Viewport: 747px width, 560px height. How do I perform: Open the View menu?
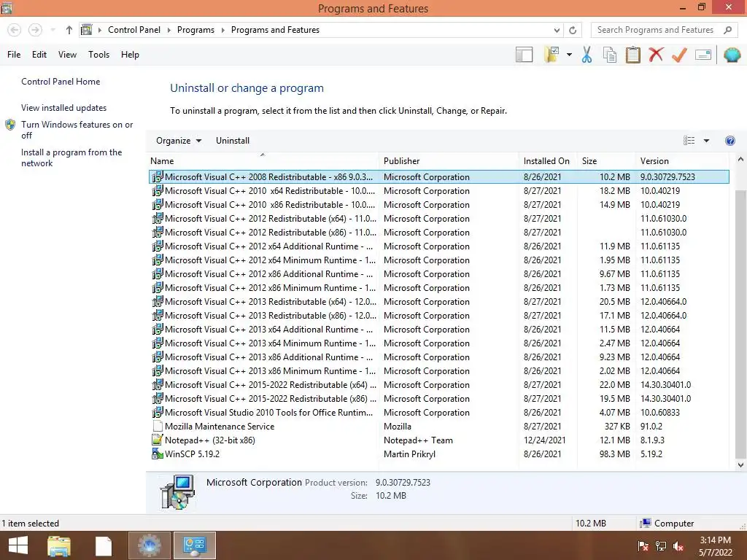pyautogui.click(x=67, y=55)
